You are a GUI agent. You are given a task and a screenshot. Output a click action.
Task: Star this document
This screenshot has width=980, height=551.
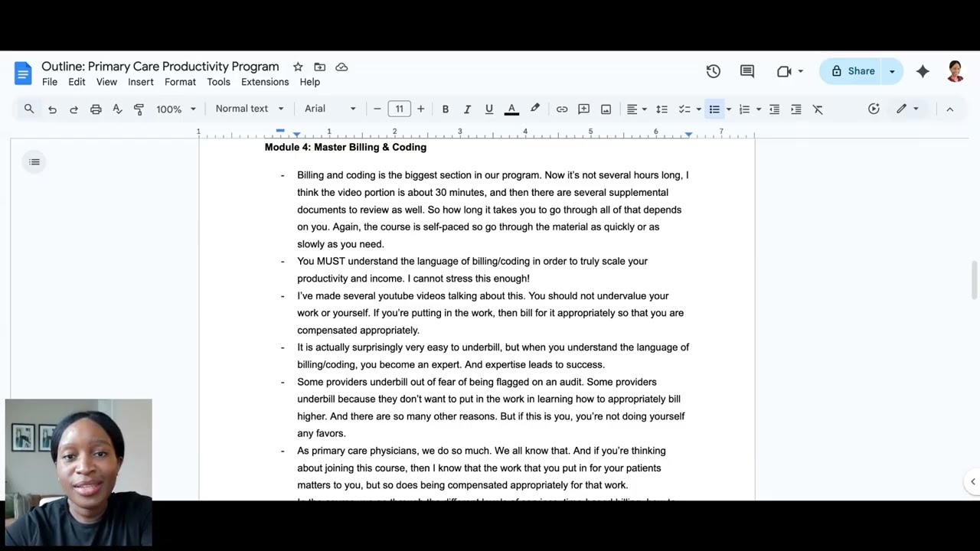click(x=298, y=67)
